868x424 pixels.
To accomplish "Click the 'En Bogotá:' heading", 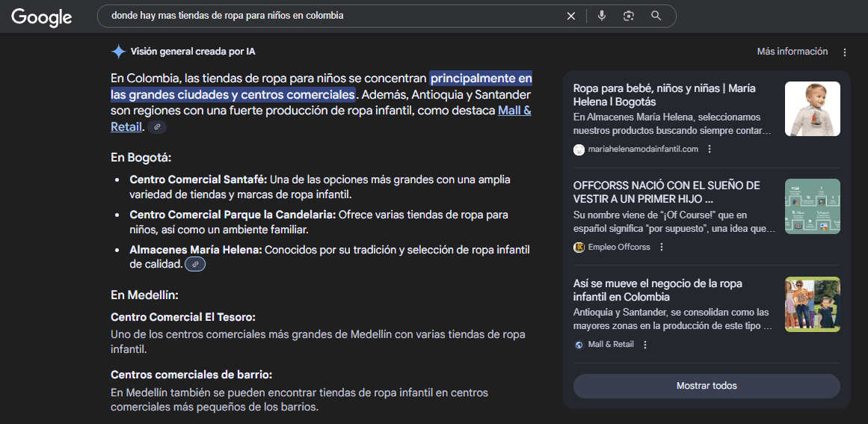I will [x=141, y=157].
